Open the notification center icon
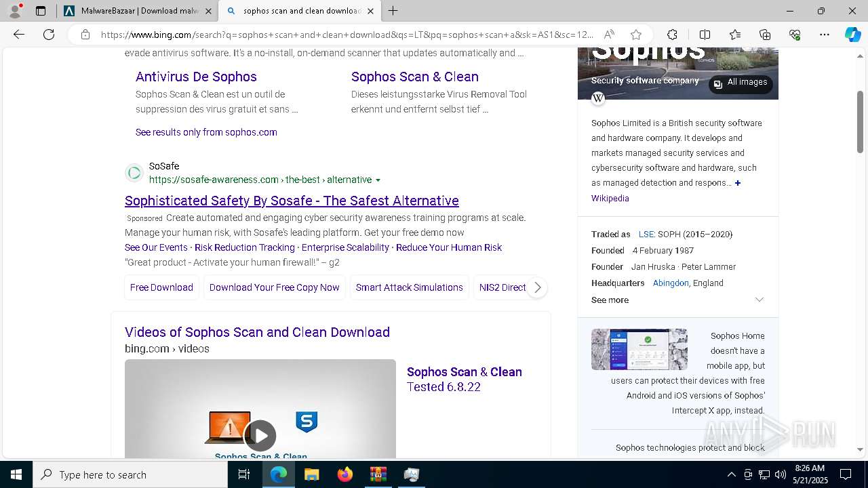Image resolution: width=868 pixels, height=488 pixels. (846, 474)
